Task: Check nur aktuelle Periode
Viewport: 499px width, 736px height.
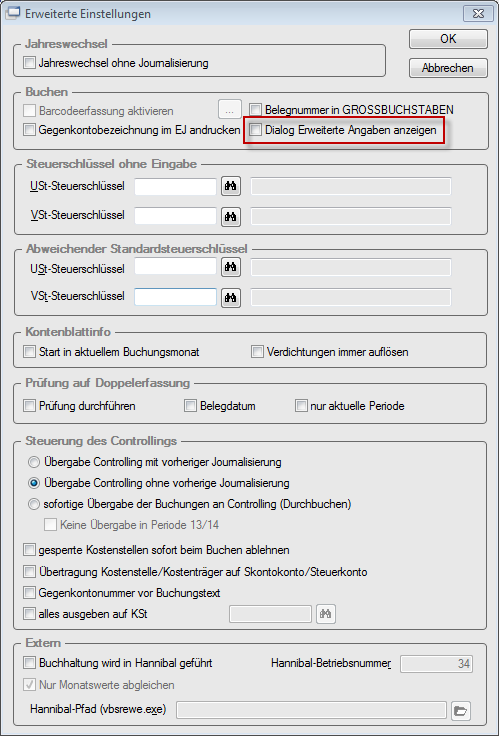Action: [x=301, y=406]
